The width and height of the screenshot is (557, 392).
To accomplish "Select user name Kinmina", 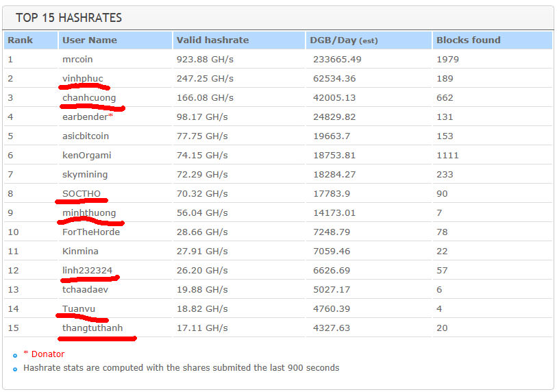I will 80,252.
